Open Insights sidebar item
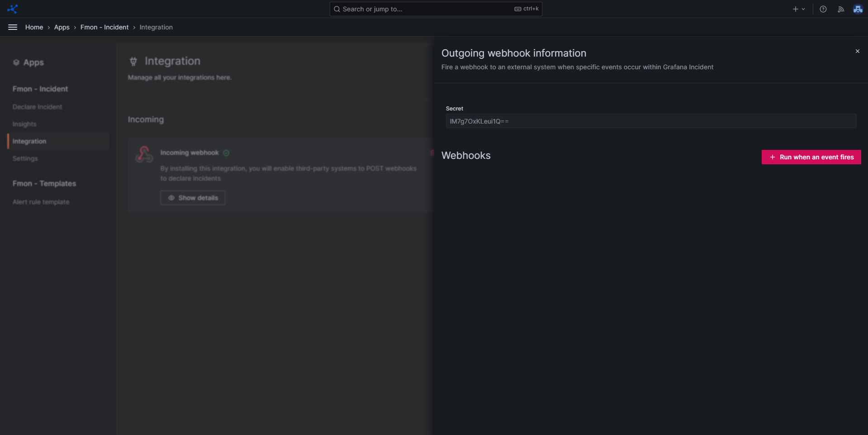This screenshot has width=868, height=435. pyautogui.click(x=24, y=124)
